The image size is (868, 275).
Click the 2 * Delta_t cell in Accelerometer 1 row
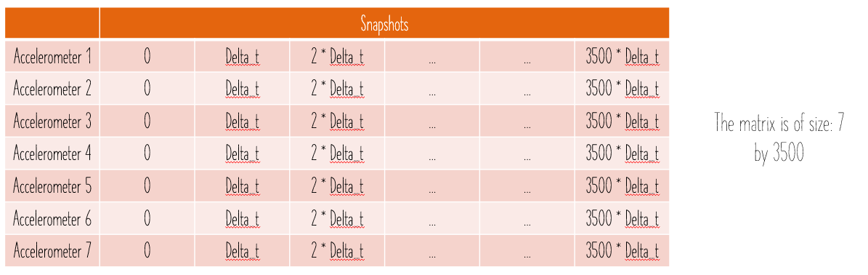(337, 56)
